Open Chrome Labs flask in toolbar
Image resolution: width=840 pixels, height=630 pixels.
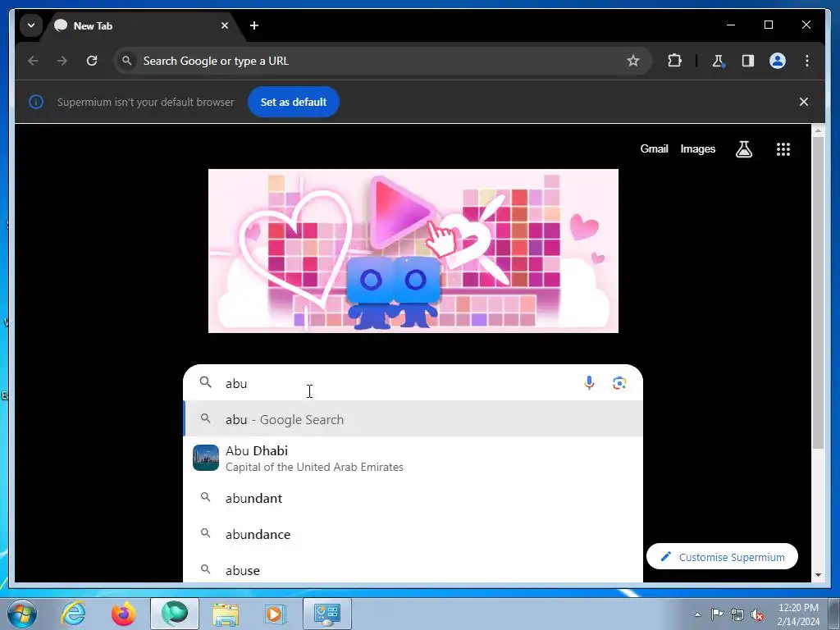[719, 61]
